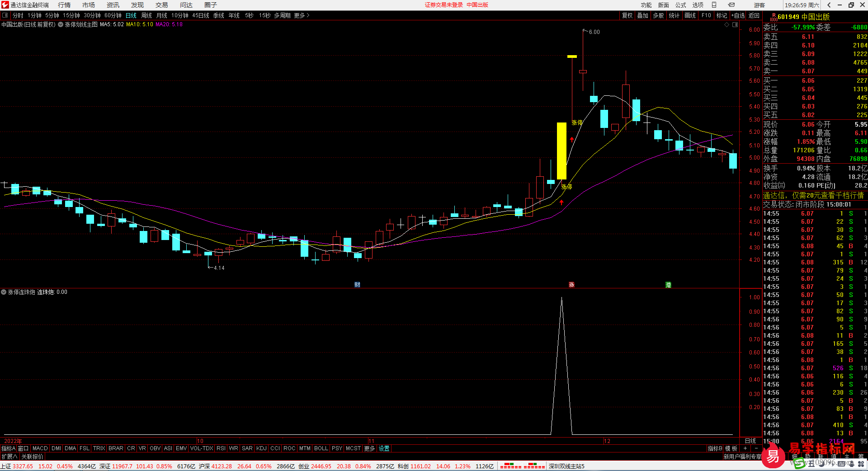The width and height of the screenshot is (868, 471).
Task: Click 深圳双线主站5 server status
Action: click(567, 466)
